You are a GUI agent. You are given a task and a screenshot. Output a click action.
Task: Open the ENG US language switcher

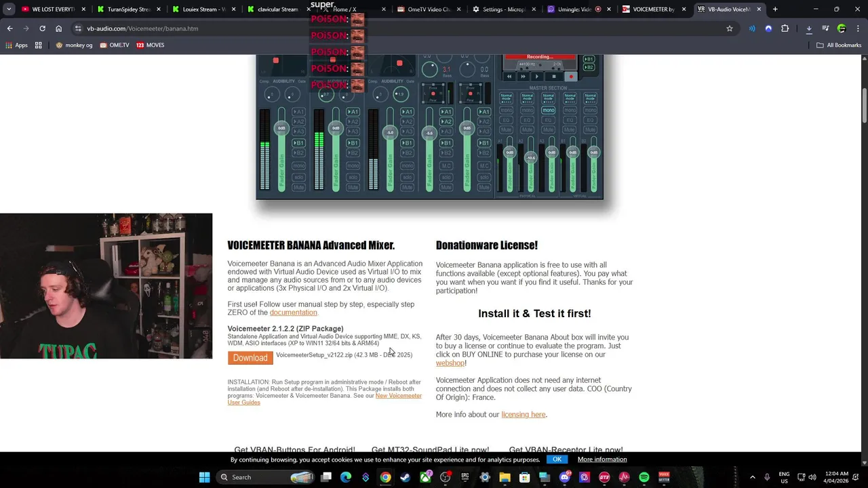(784, 477)
